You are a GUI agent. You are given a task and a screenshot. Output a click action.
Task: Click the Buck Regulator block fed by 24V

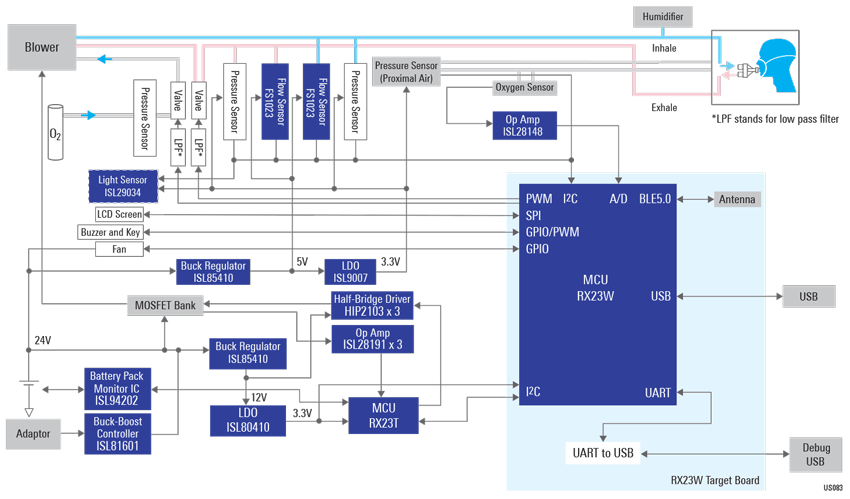coord(248,353)
